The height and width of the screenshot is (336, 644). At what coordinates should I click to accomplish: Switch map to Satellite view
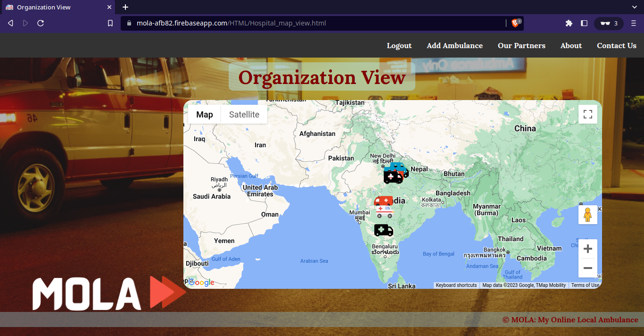244,114
